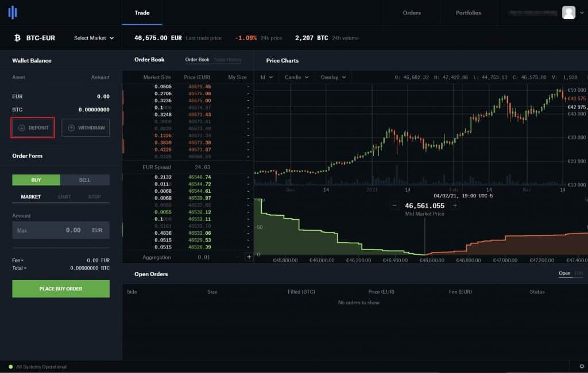Open the user profile avatar icon

click(568, 13)
